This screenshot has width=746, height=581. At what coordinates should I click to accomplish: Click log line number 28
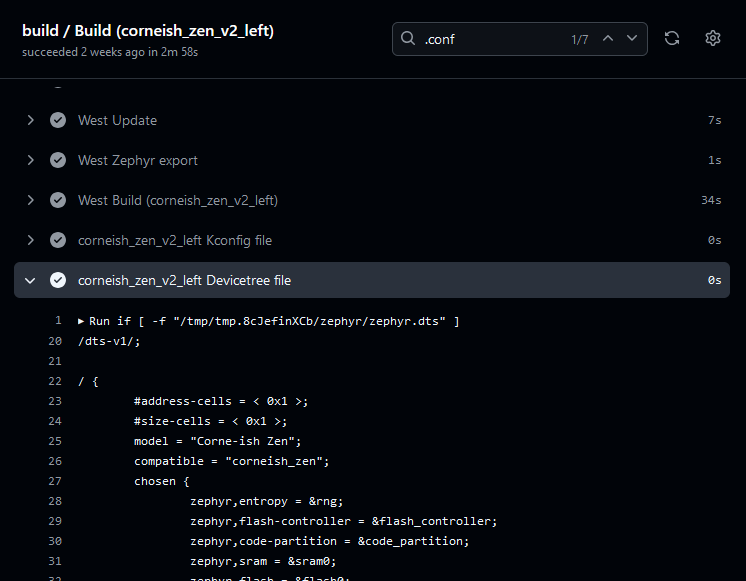tap(54, 501)
